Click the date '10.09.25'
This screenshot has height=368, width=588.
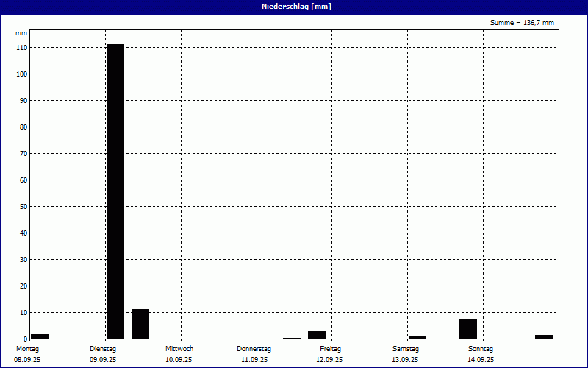(179, 360)
